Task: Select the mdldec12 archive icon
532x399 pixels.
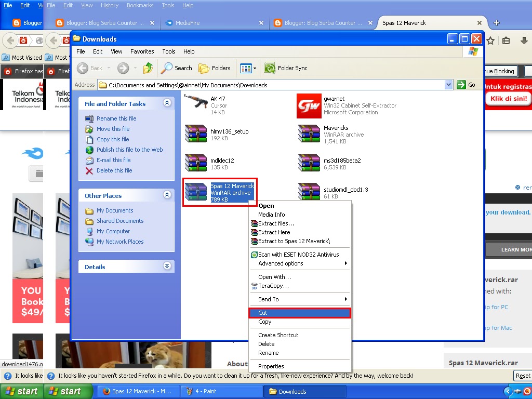Action: pyautogui.click(x=196, y=163)
